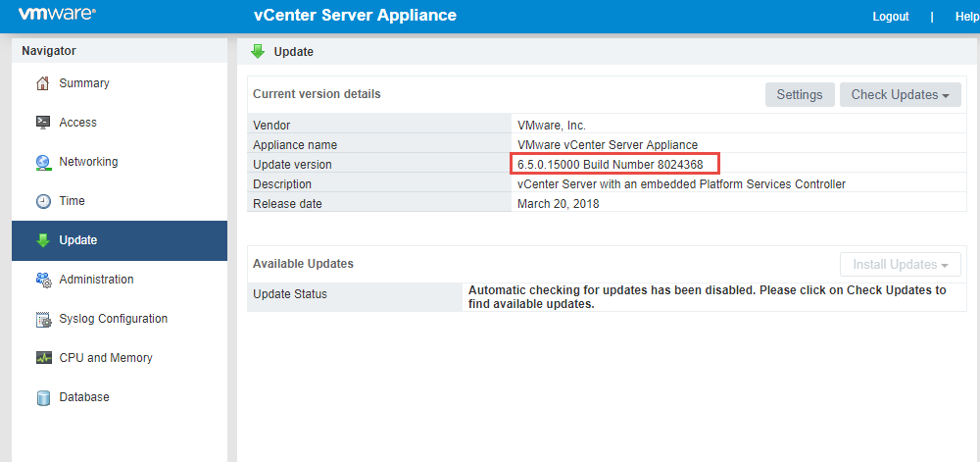
Task: Click the Available Updates heading
Action: (x=303, y=264)
